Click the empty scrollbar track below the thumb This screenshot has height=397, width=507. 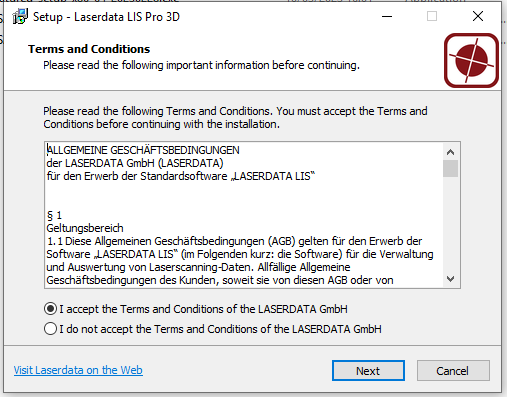pos(451,224)
